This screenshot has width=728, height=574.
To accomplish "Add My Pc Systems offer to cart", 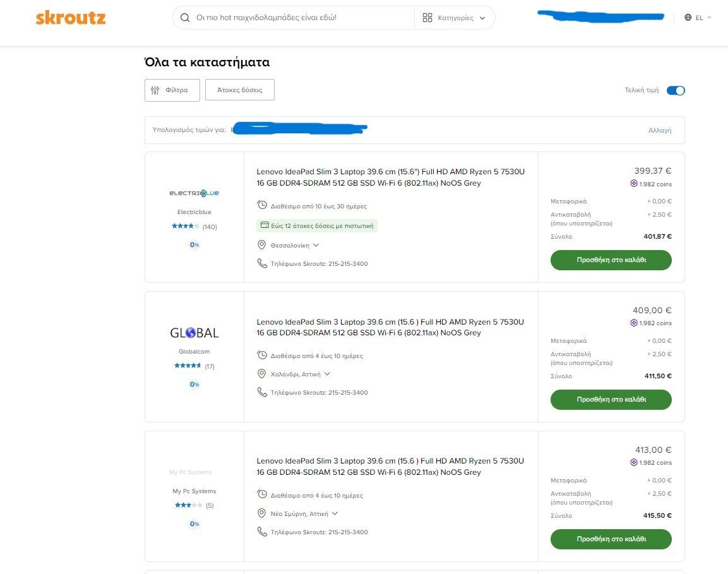I will (611, 539).
